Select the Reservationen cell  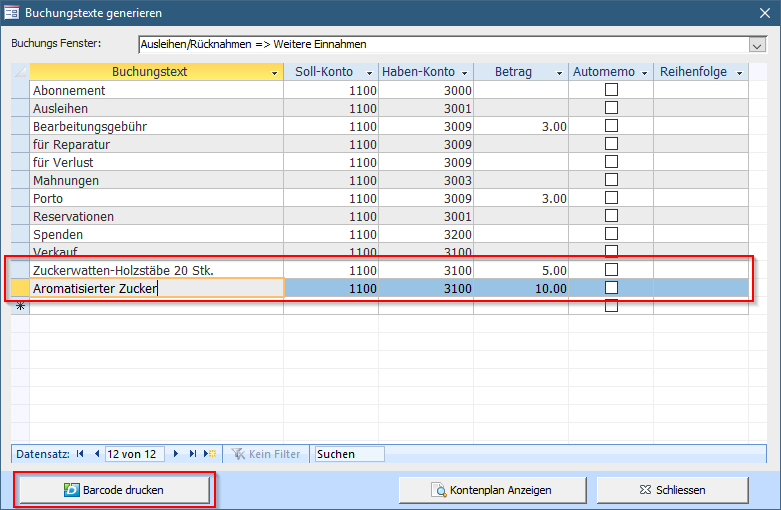tap(156, 216)
